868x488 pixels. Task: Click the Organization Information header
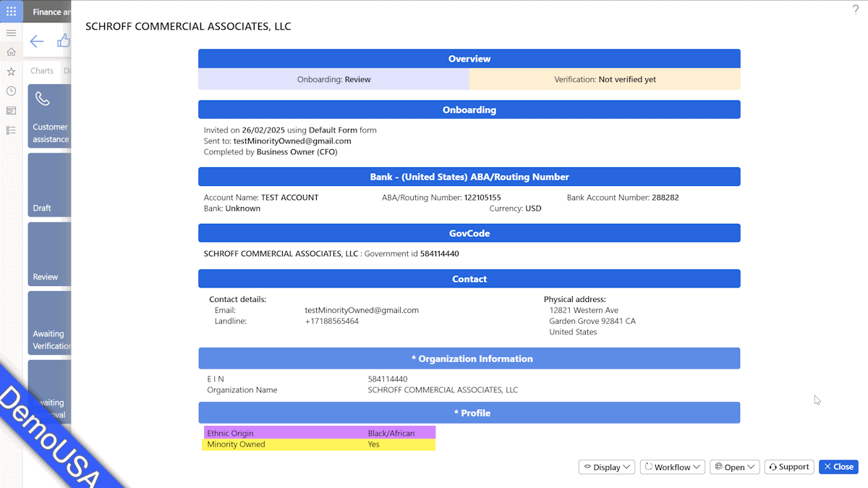coord(469,358)
